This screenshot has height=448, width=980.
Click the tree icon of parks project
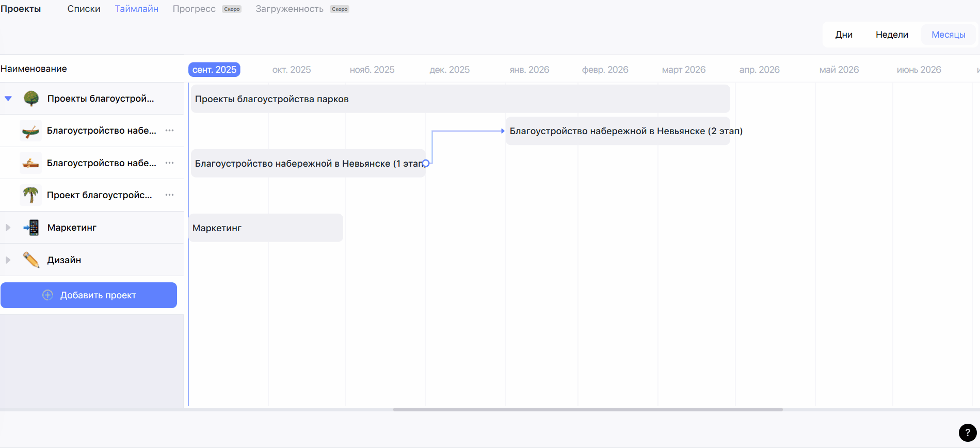point(31,99)
